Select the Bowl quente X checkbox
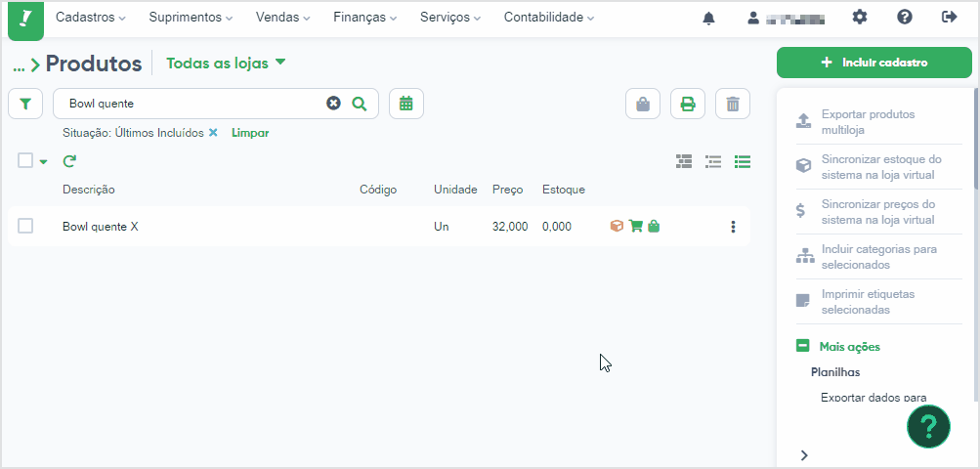The width and height of the screenshot is (980, 469). pyautogui.click(x=25, y=226)
